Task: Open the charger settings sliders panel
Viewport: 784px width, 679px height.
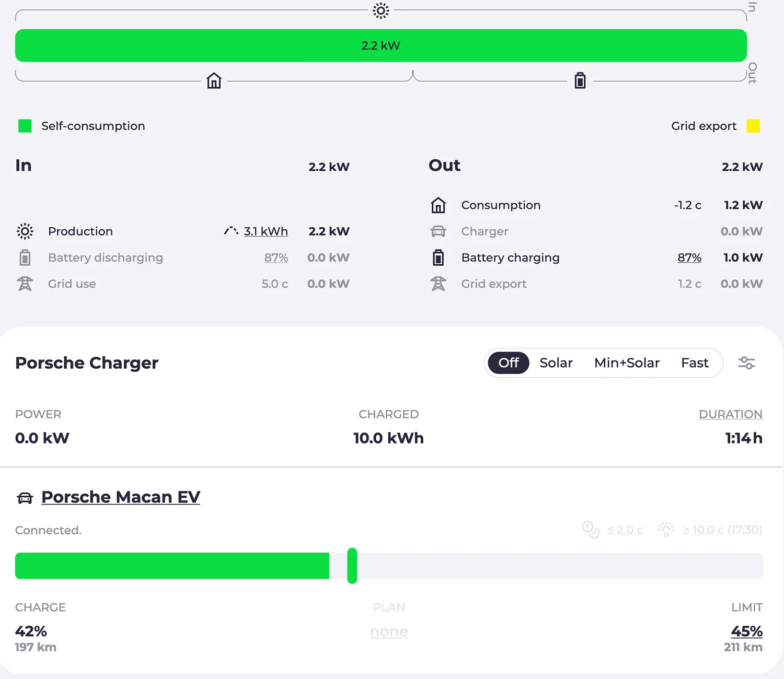Action: click(746, 362)
